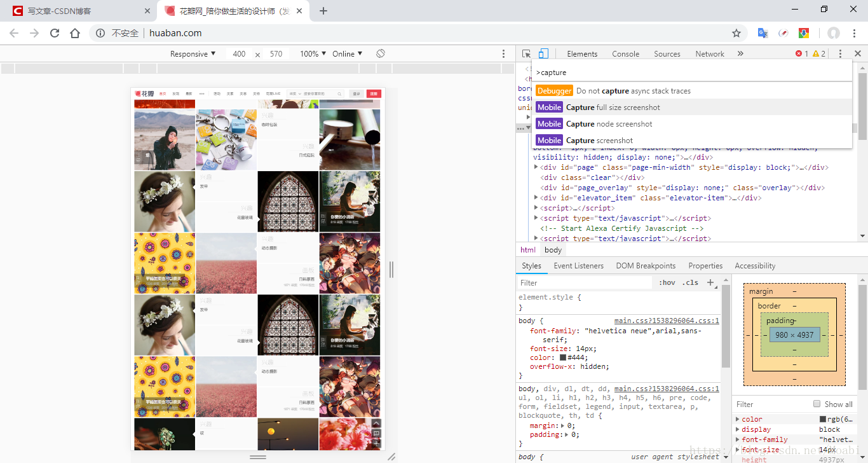Click the rgb color swatch in computed

point(823,419)
